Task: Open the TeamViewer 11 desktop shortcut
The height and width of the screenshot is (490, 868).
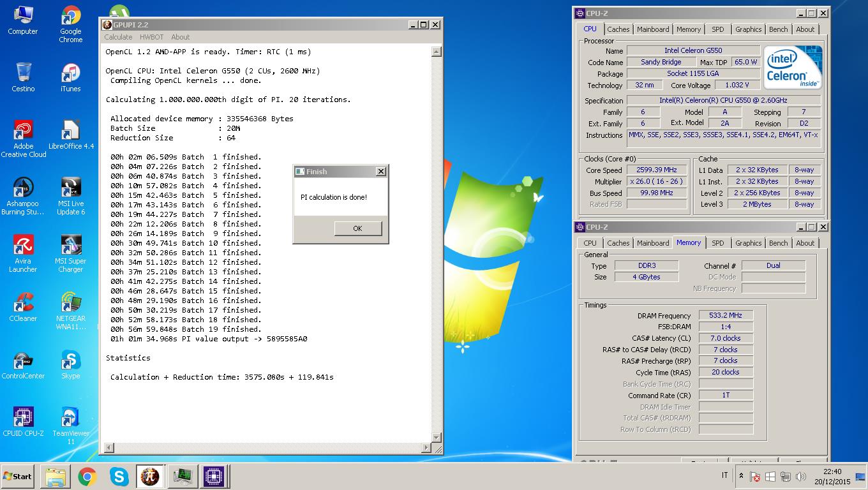Action: [x=71, y=426]
